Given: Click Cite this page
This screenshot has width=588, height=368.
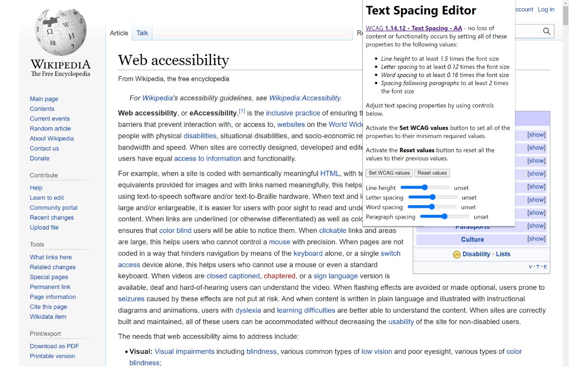Looking at the screenshot, I should [x=48, y=306].
